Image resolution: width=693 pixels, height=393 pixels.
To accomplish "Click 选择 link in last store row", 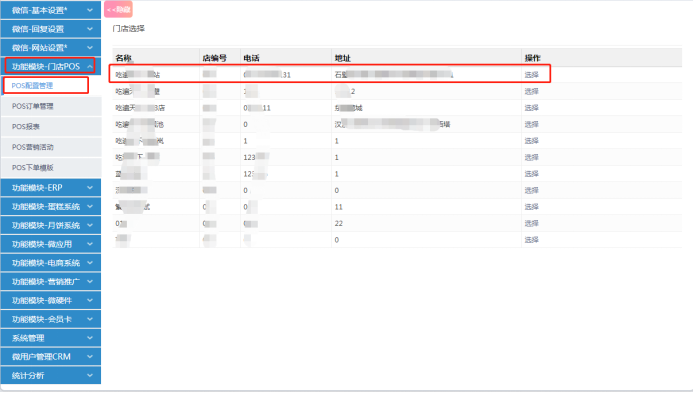I will [x=531, y=240].
